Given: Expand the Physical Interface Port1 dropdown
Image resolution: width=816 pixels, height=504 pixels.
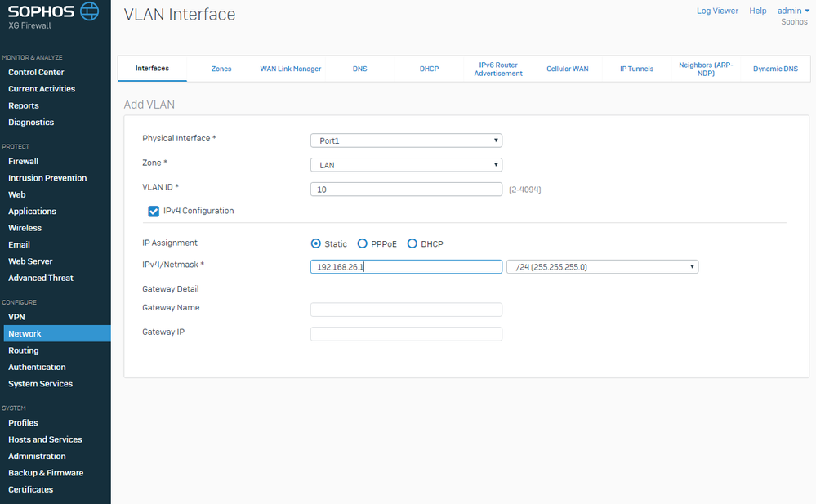Looking at the screenshot, I should tap(406, 140).
